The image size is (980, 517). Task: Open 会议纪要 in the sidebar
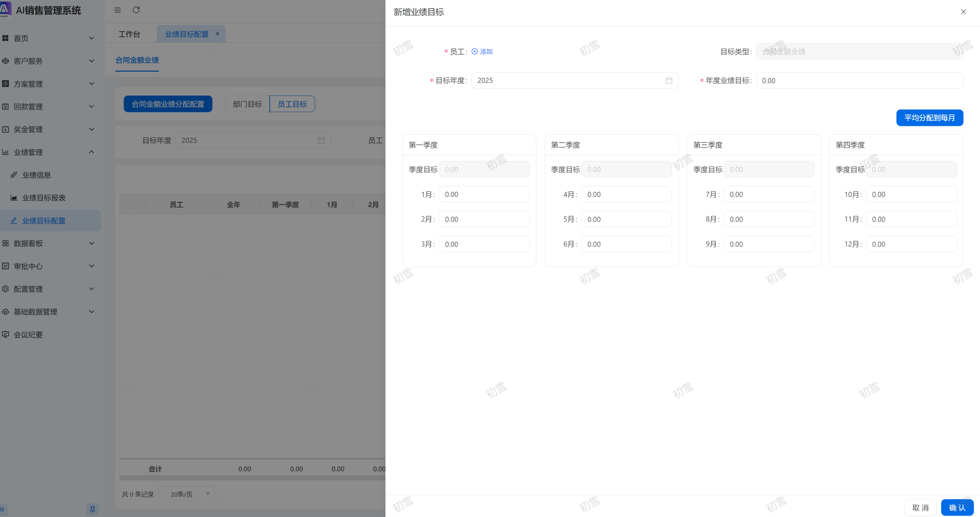click(28, 334)
